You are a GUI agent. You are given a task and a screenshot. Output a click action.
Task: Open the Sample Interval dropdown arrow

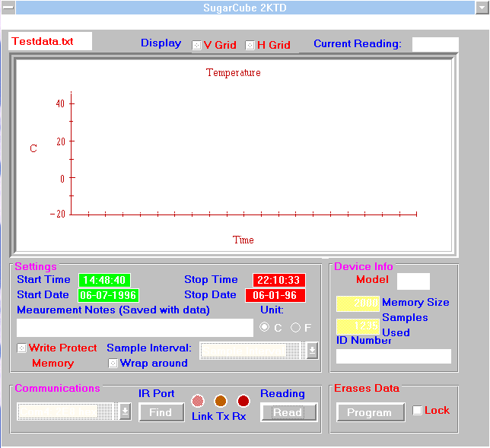pyautogui.click(x=312, y=351)
